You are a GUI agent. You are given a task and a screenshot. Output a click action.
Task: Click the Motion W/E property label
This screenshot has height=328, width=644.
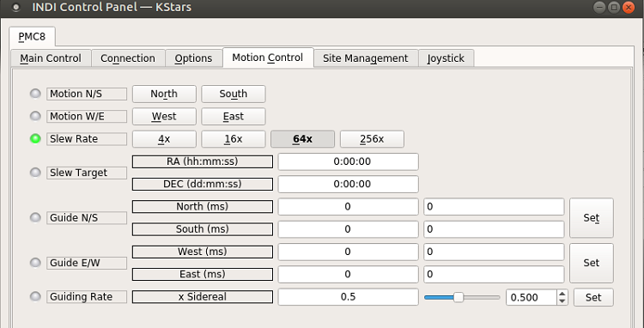[87, 117]
